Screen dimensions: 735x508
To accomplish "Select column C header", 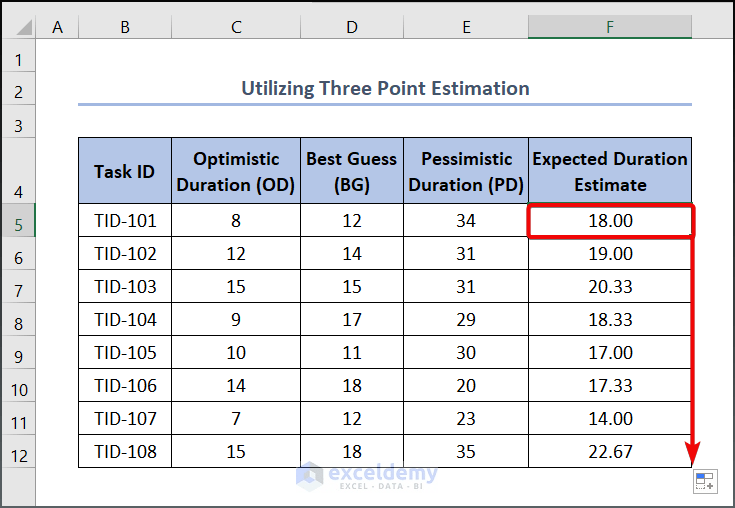I will [236, 27].
